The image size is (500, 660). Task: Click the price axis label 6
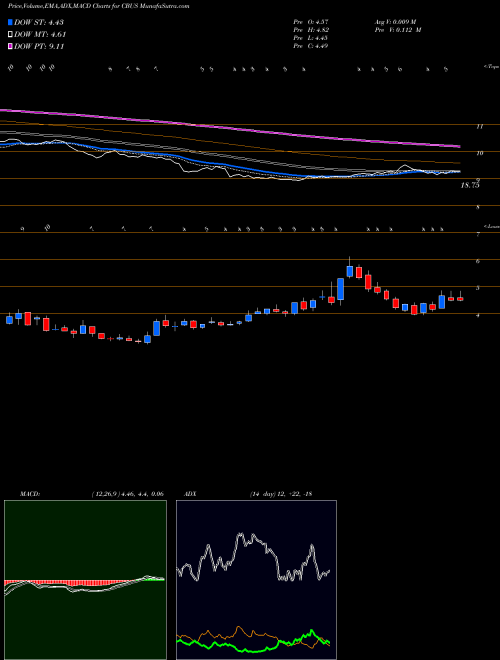(478, 261)
